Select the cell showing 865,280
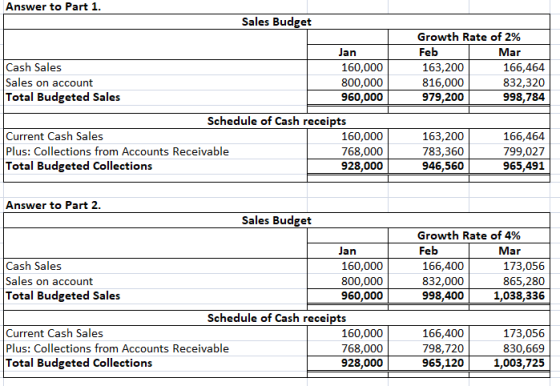The width and height of the screenshot is (560, 386). [x=510, y=281]
